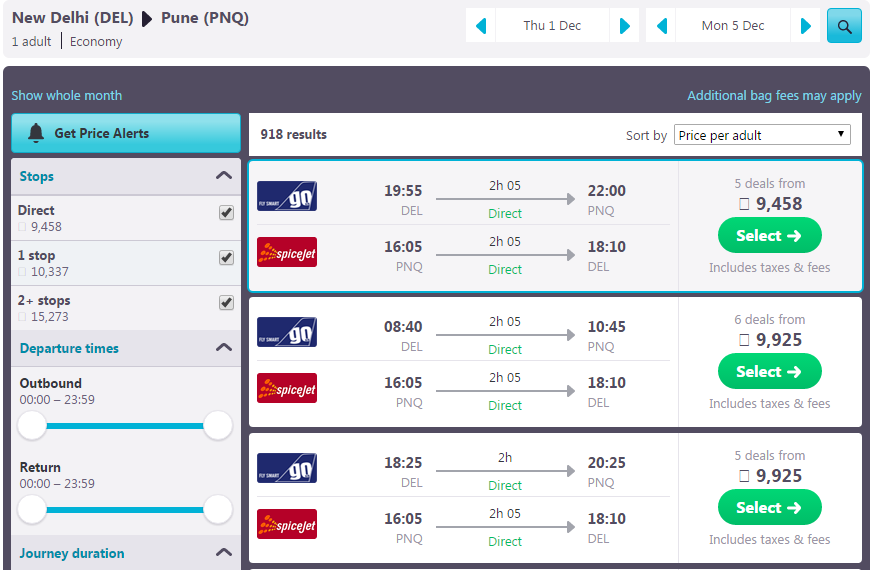871x570 pixels.
Task: Toggle the 1 stop checkbox
Action: (x=226, y=258)
